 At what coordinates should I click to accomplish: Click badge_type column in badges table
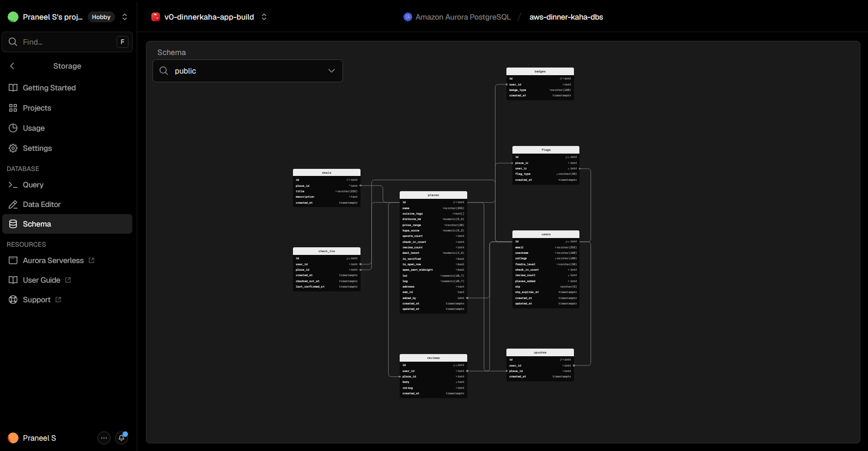pyautogui.click(x=540, y=90)
